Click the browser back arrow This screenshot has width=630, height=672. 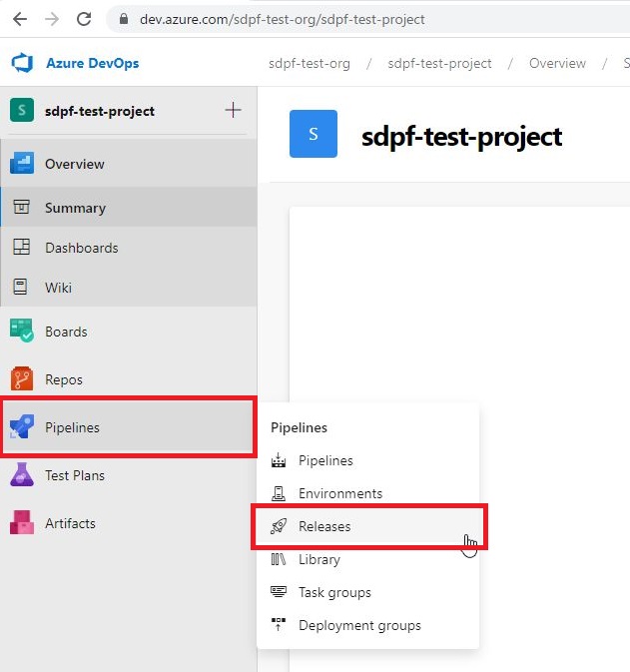click(20, 19)
